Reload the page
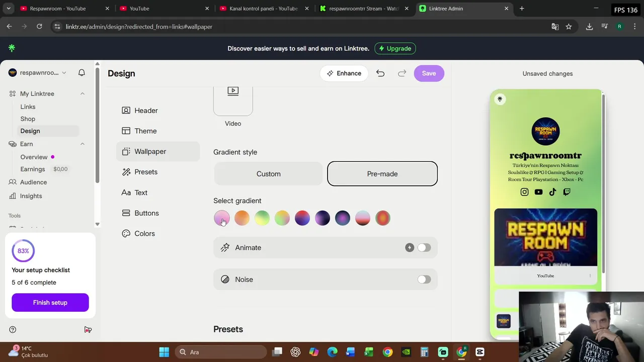This screenshot has height=362, width=644. click(x=39, y=27)
